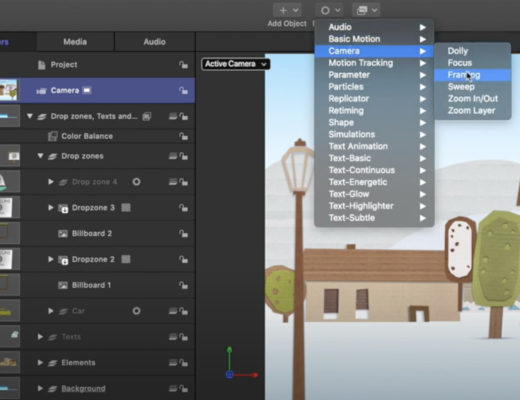This screenshot has width=520, height=400.
Task: Expand the Background group
Action: click(x=40, y=388)
